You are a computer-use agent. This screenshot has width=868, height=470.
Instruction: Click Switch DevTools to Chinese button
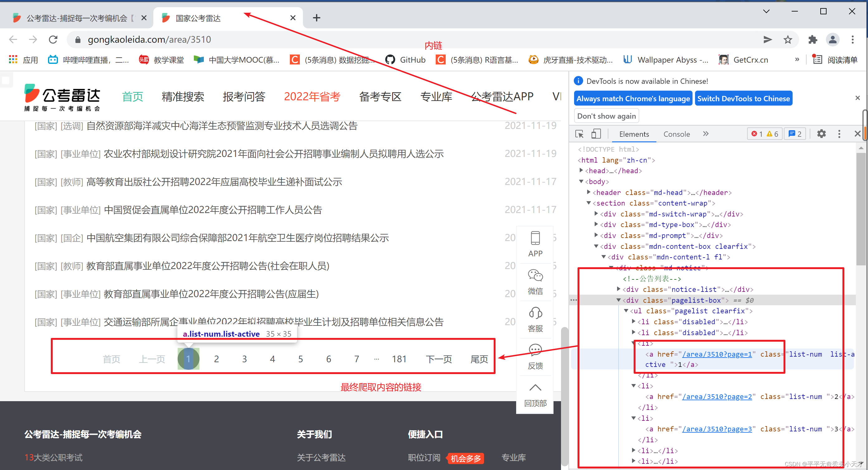tap(743, 99)
